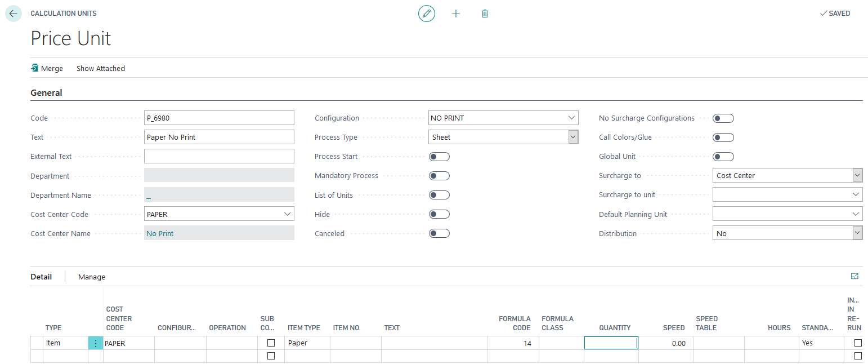Create new record with plus icon
Viewport: 868px width, 364px height.
pyautogui.click(x=456, y=14)
